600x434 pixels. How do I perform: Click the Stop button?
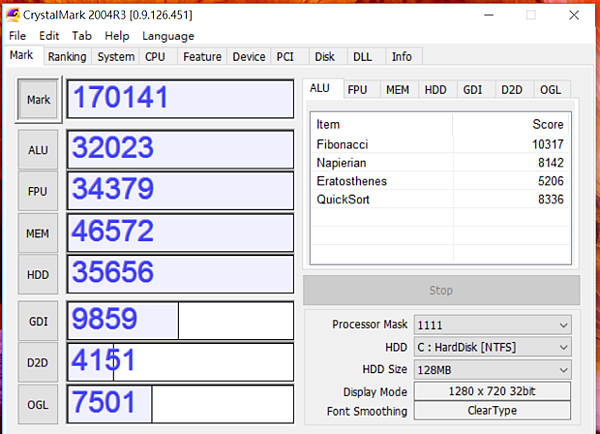(441, 290)
